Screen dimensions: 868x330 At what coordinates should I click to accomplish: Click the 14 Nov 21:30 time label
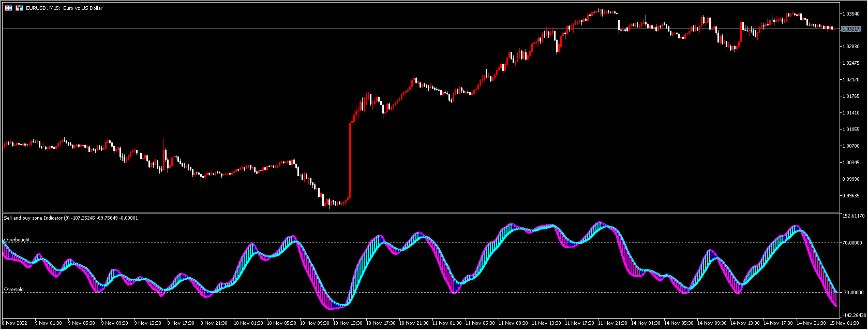click(x=811, y=323)
